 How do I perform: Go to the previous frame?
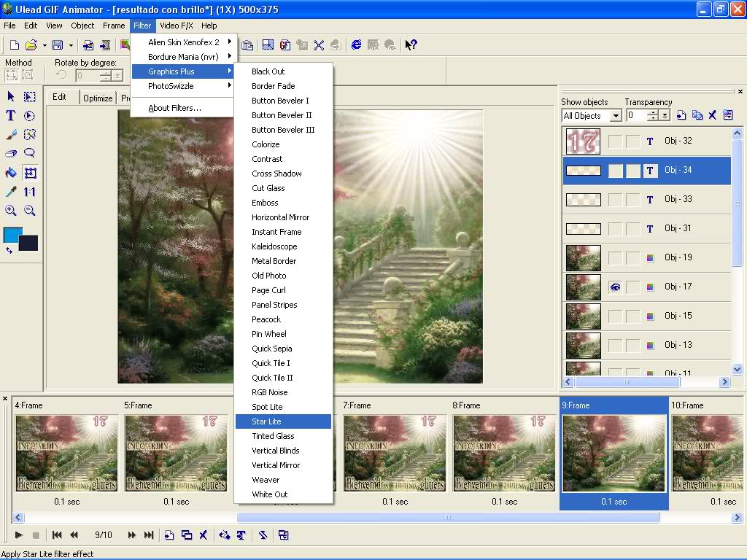coord(74,535)
